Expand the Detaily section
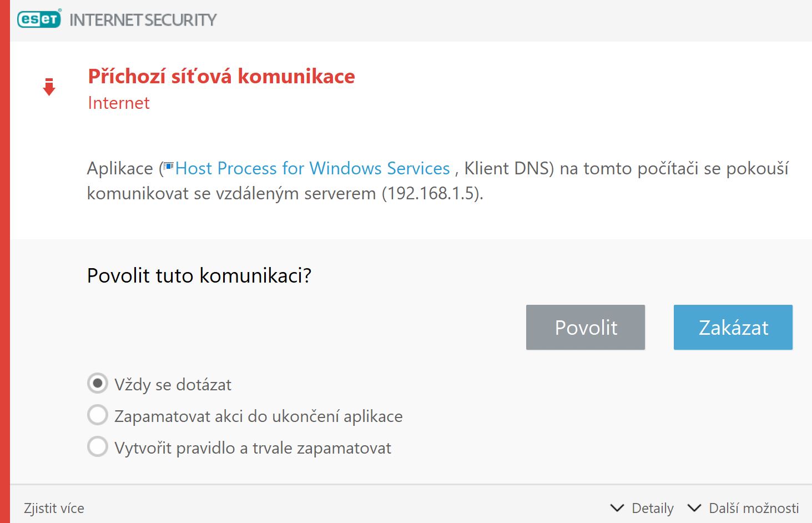 click(x=652, y=508)
